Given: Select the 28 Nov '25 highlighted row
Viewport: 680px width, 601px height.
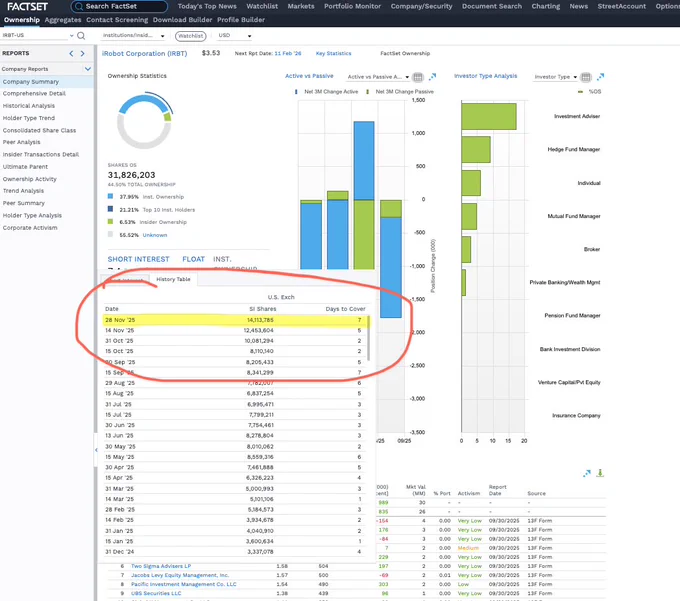Looking at the screenshot, I should click(x=235, y=320).
